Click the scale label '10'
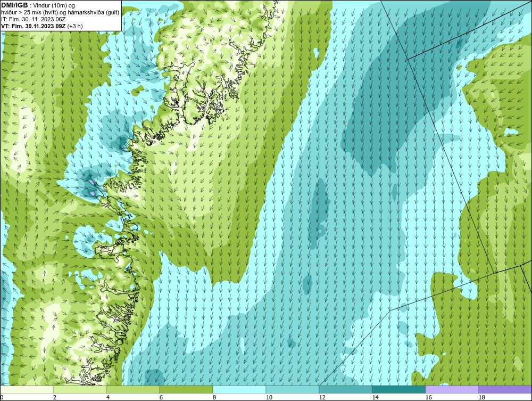532x401 pixels. point(269,397)
